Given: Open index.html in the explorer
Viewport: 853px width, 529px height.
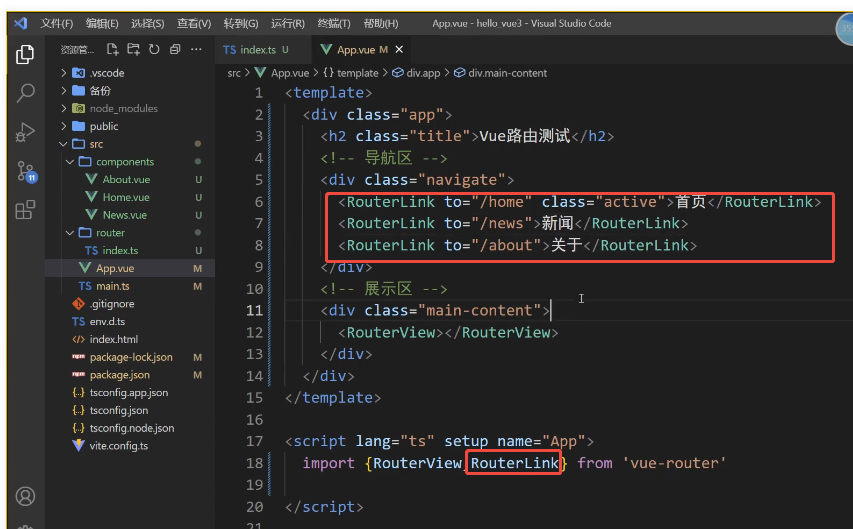Looking at the screenshot, I should [114, 339].
